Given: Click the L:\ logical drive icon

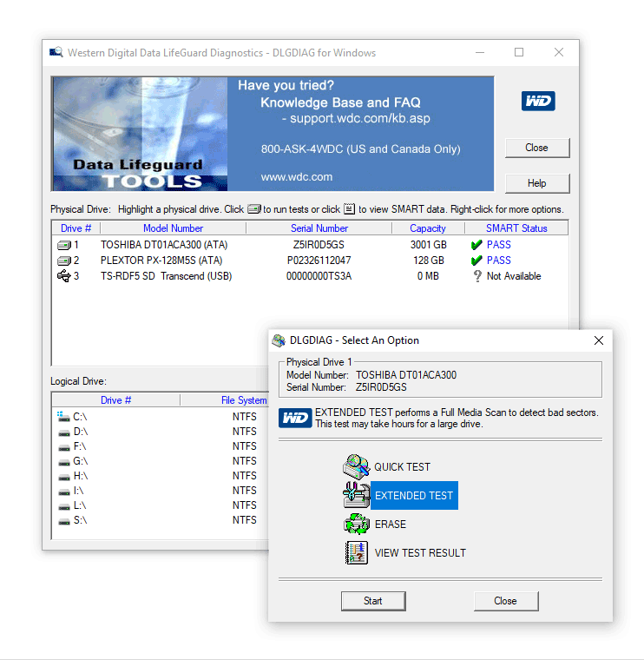Looking at the screenshot, I should [x=64, y=506].
